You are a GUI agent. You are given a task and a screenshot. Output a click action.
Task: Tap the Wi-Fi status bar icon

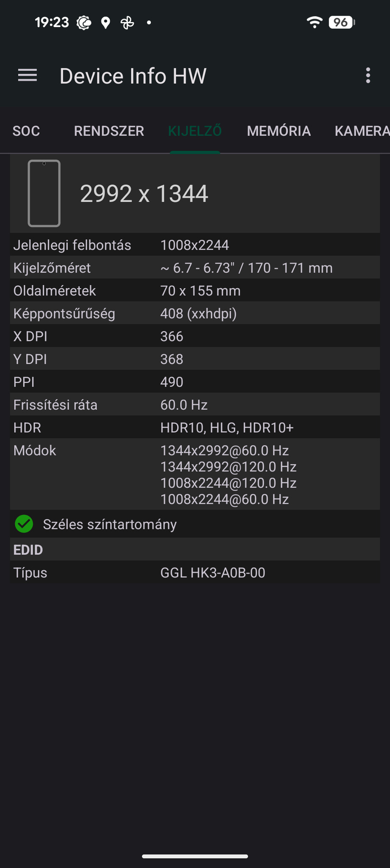click(314, 22)
